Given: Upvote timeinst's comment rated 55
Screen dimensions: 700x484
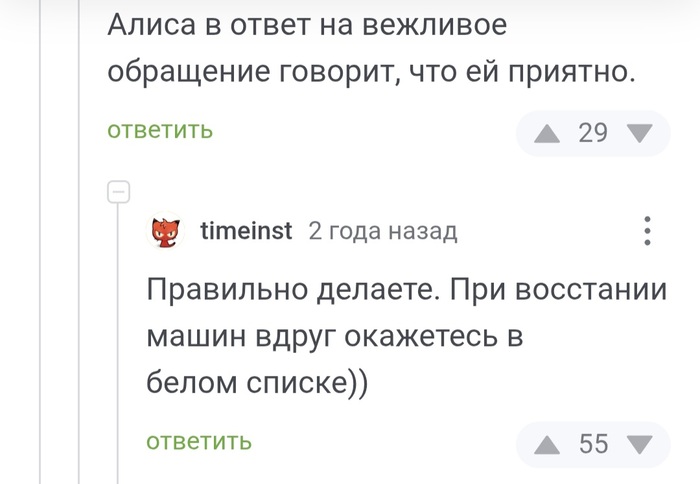Looking at the screenshot, I should click(x=547, y=443).
